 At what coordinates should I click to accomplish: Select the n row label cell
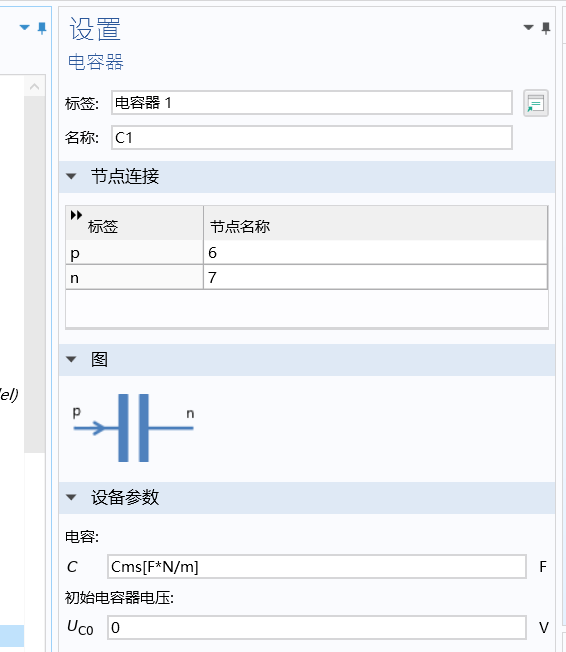135,277
